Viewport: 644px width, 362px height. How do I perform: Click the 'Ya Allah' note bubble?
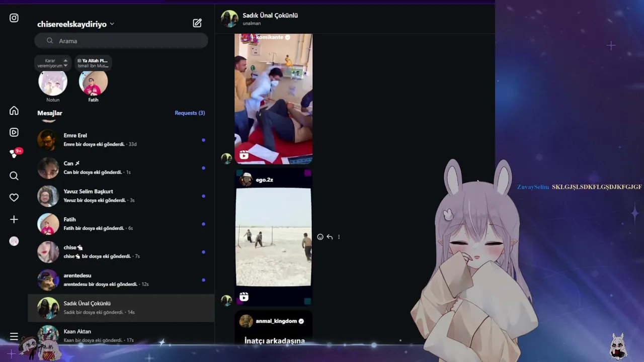93,63
